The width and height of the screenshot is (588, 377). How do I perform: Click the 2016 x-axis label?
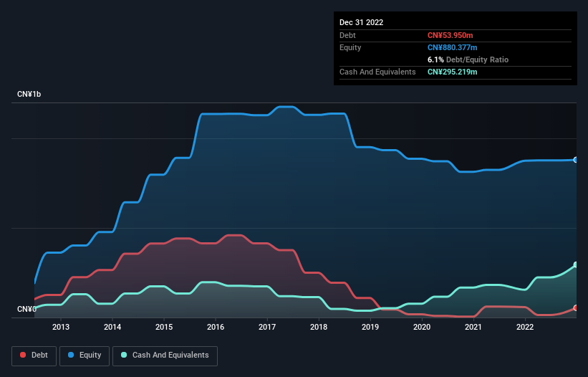tap(216, 327)
